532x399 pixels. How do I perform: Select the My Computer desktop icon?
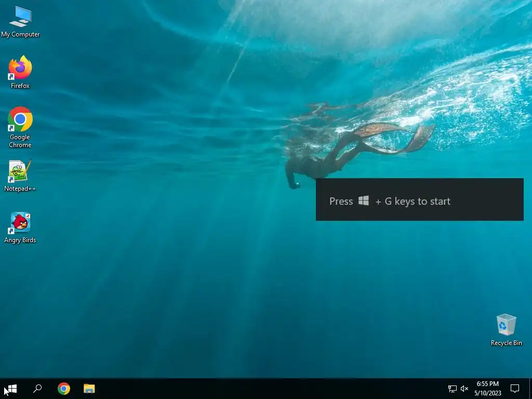pos(20,22)
